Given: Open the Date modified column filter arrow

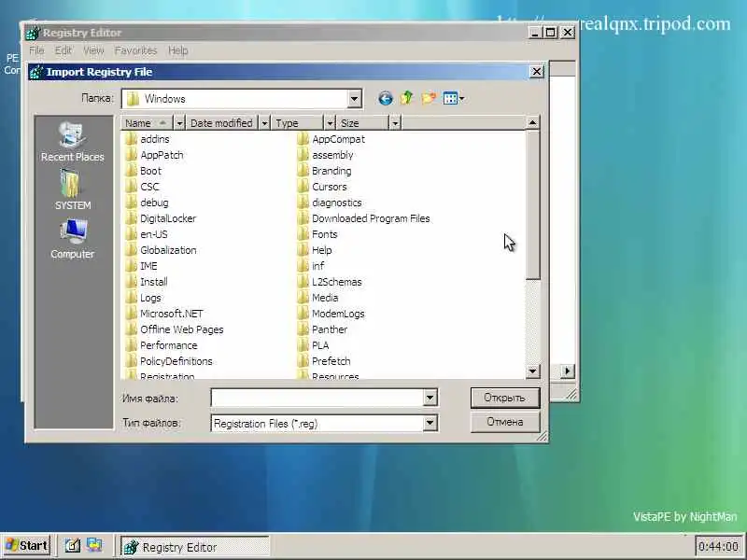Looking at the screenshot, I should (x=264, y=123).
